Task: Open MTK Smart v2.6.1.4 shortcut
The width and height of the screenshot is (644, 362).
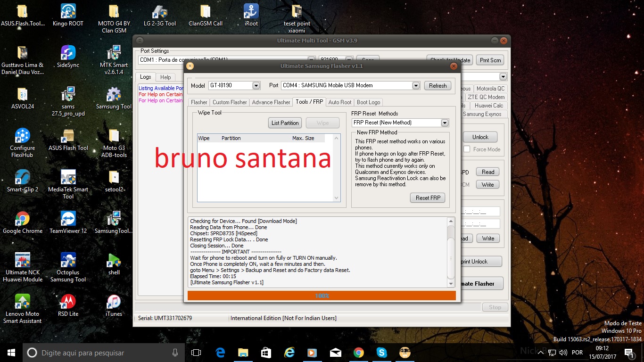Action: click(x=114, y=60)
